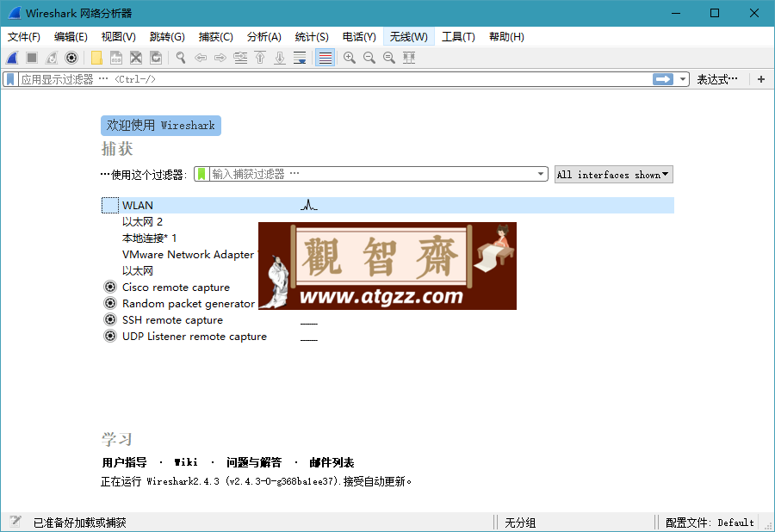Image resolution: width=775 pixels, height=532 pixels.
Task: Jump to the last packet
Action: pyautogui.click(x=280, y=58)
